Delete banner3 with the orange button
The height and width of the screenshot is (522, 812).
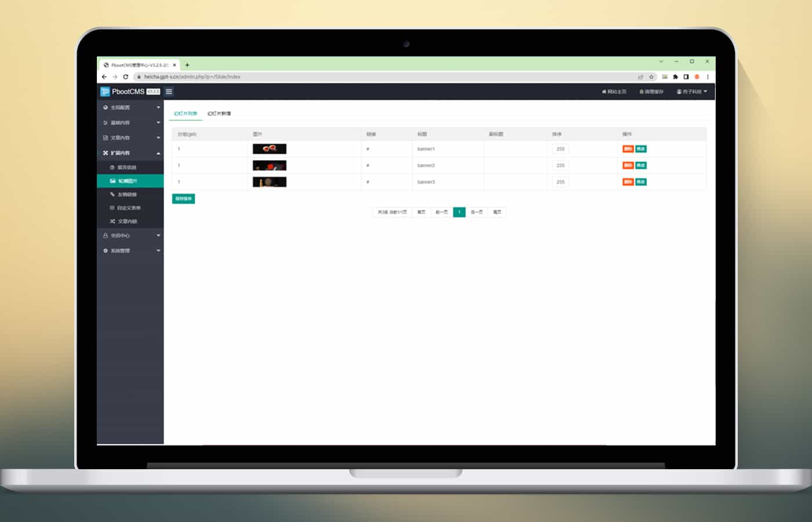point(628,182)
